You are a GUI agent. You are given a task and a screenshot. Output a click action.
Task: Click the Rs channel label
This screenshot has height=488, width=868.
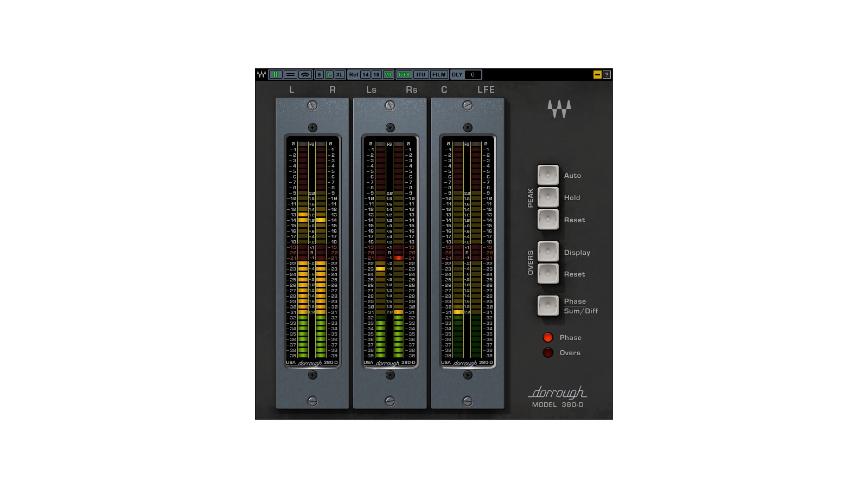click(412, 89)
